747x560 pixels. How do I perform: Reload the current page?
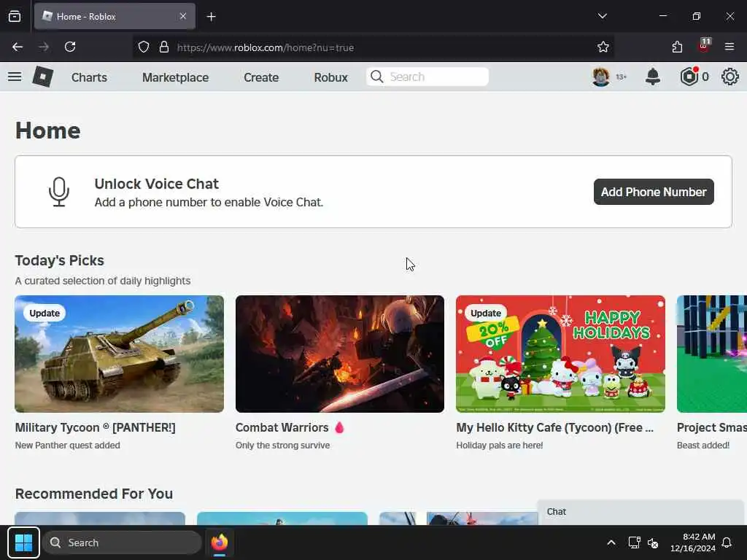click(x=70, y=47)
